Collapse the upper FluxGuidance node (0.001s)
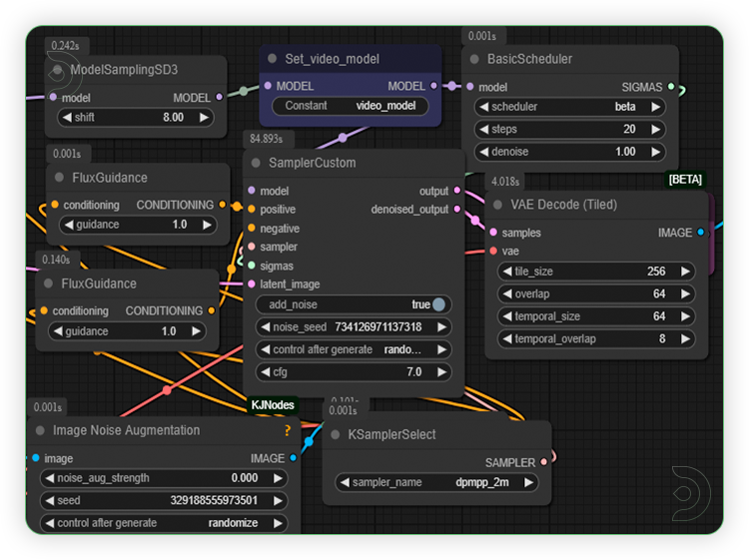The image size is (749, 560). tap(60, 178)
